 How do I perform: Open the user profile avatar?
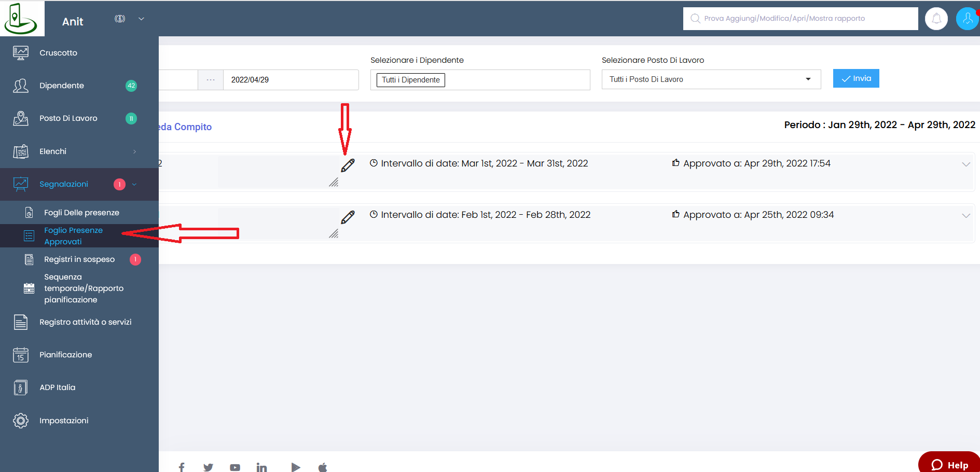coord(968,19)
